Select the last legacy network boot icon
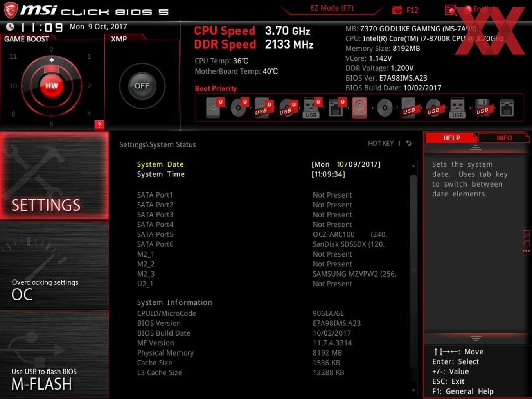This screenshot has width=532, height=399. coord(507,108)
